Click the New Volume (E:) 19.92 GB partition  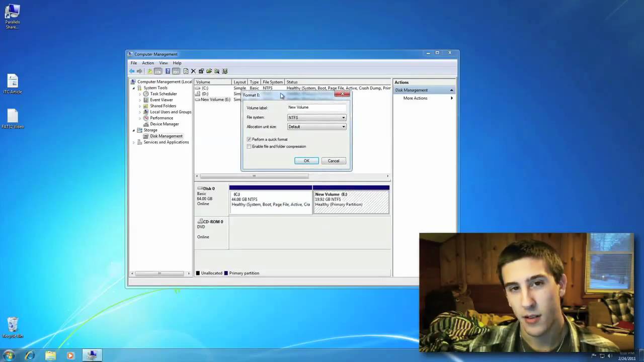[x=351, y=201]
